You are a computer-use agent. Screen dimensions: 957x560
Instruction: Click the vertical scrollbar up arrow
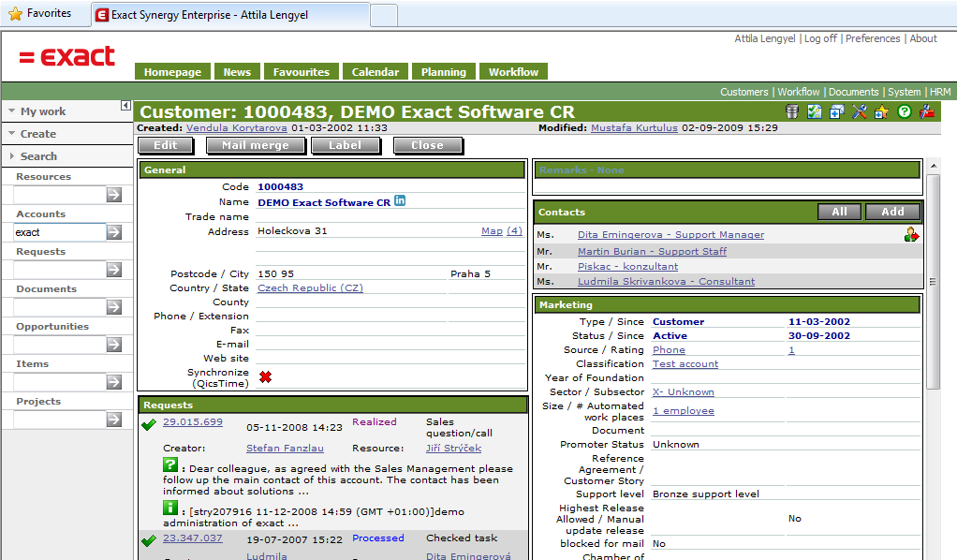pyautogui.click(x=934, y=166)
